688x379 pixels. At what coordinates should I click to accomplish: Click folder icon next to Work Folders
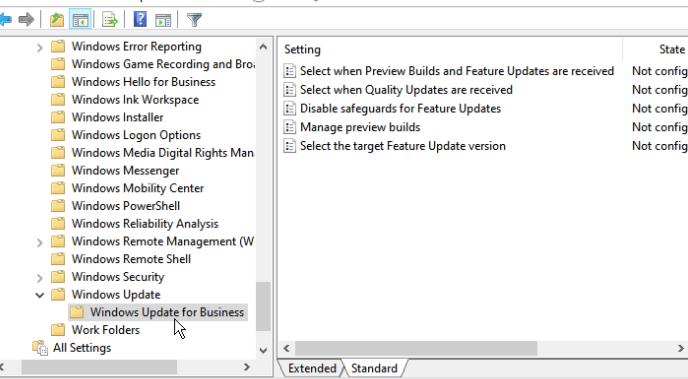pos(58,330)
